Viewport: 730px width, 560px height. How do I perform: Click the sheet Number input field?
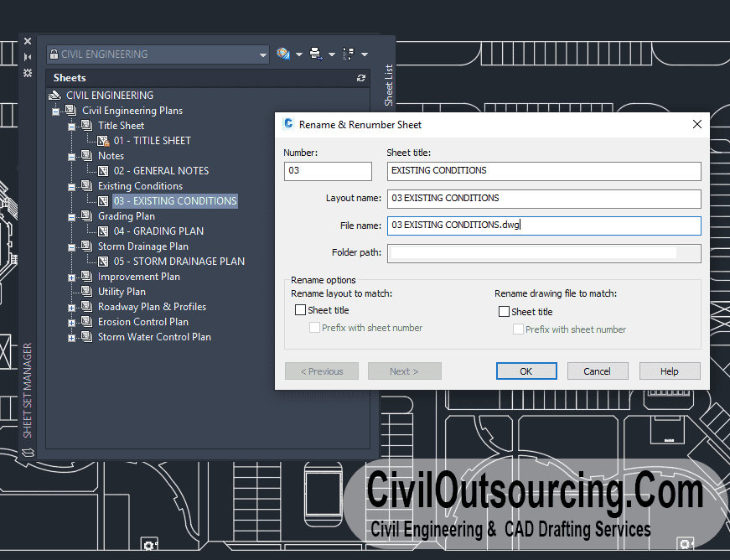(x=328, y=171)
